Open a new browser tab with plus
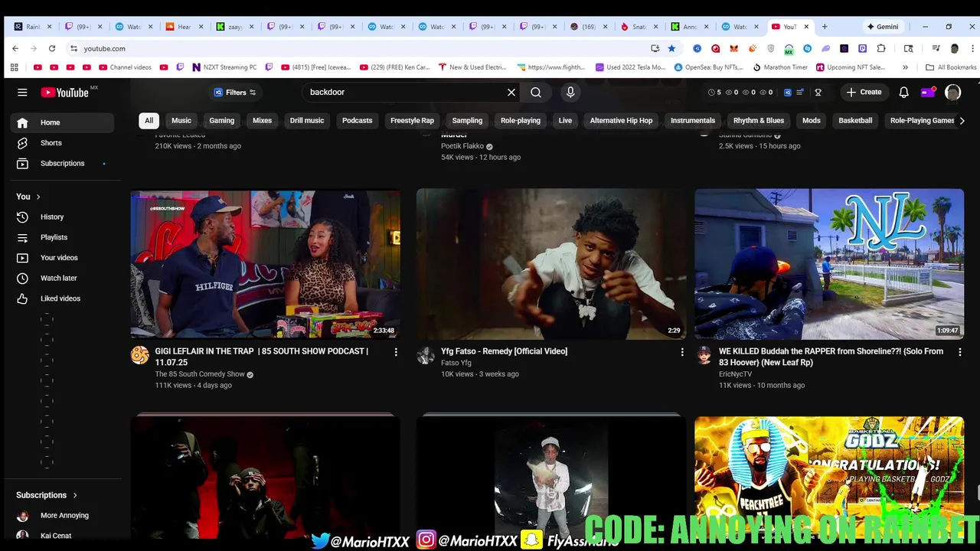 825,27
